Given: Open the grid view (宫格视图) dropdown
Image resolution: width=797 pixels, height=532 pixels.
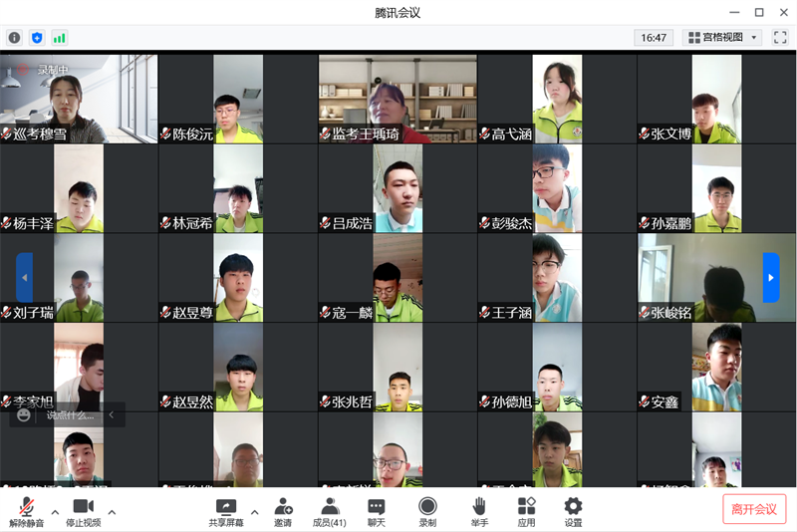Looking at the screenshot, I should (x=721, y=37).
